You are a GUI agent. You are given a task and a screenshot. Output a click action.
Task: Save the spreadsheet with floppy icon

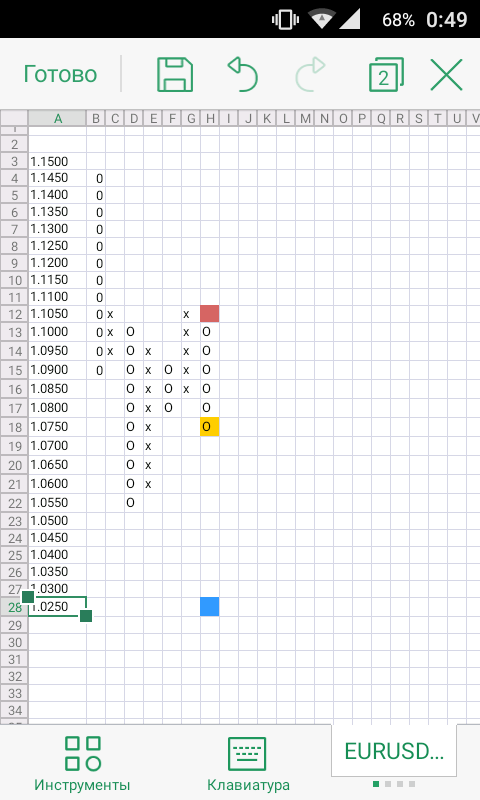(x=174, y=74)
